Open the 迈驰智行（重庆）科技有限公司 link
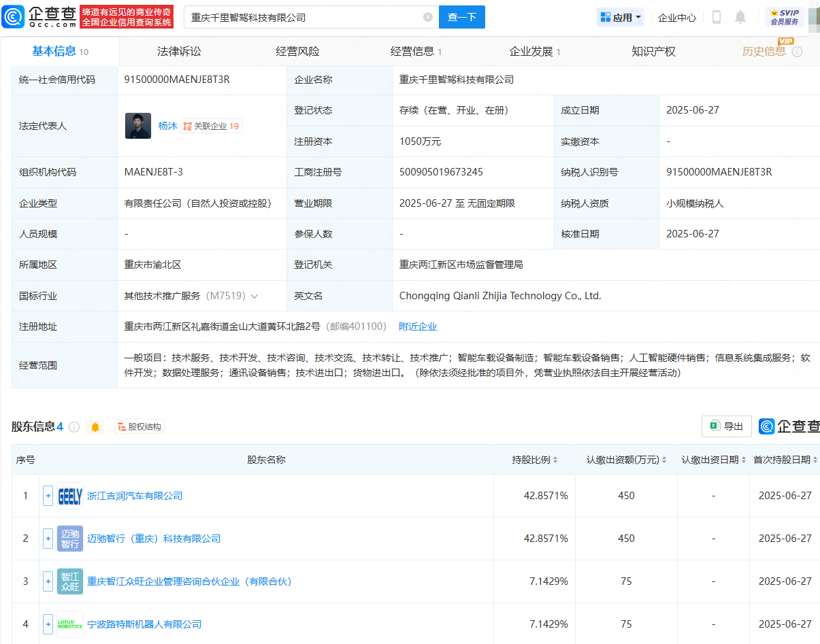Screen dimensions: 820x644 coord(154,539)
